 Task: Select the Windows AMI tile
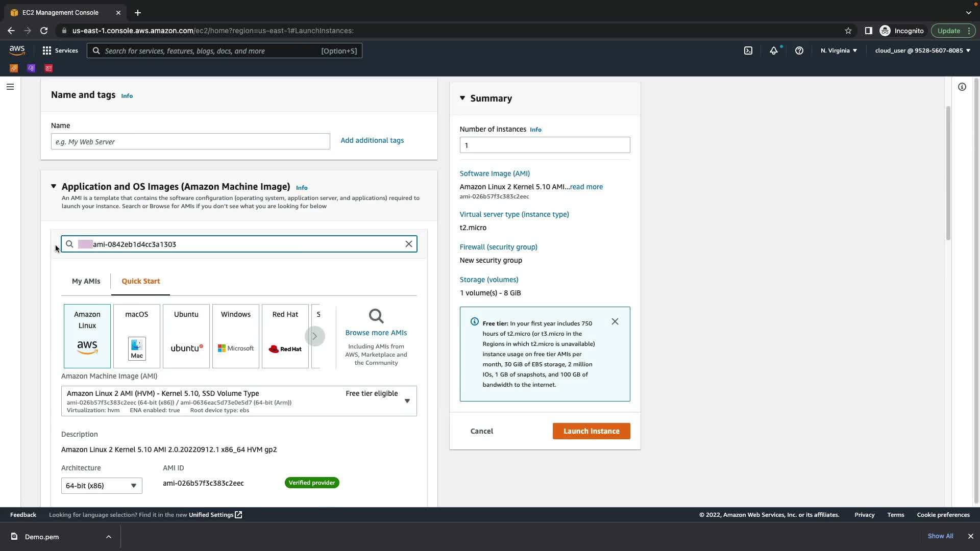(x=236, y=336)
